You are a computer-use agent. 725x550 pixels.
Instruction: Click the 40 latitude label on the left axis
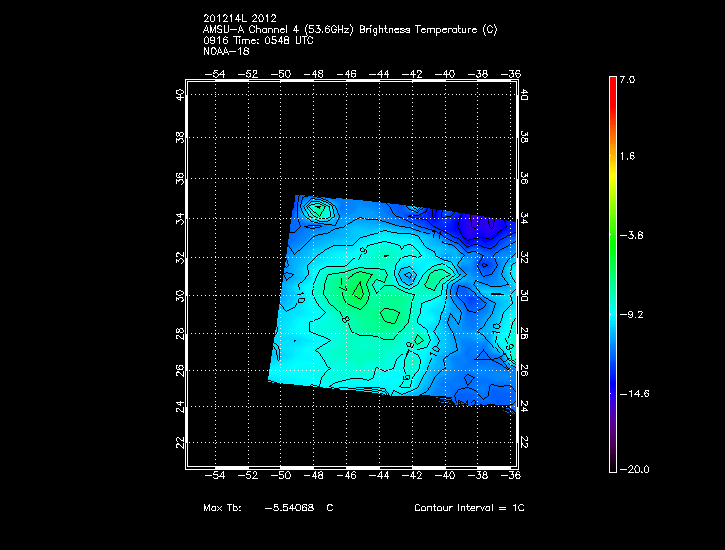[x=180, y=95]
